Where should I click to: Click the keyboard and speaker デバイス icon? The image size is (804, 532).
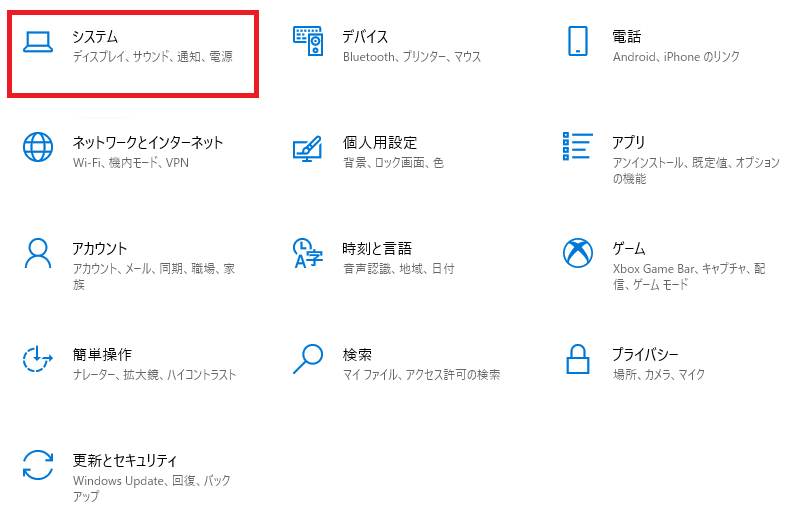[x=308, y=41]
